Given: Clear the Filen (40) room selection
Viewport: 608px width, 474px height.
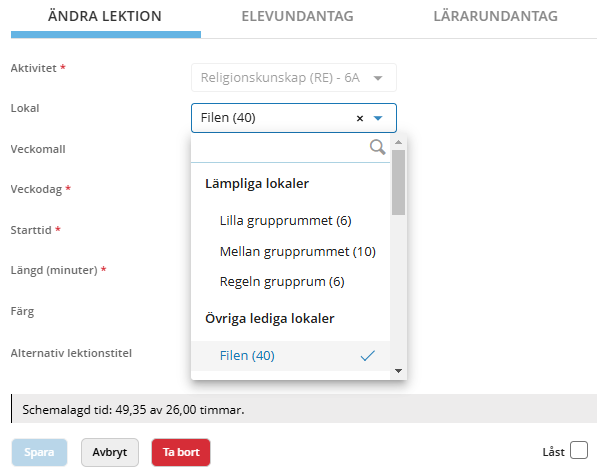Looking at the screenshot, I should [x=359, y=118].
